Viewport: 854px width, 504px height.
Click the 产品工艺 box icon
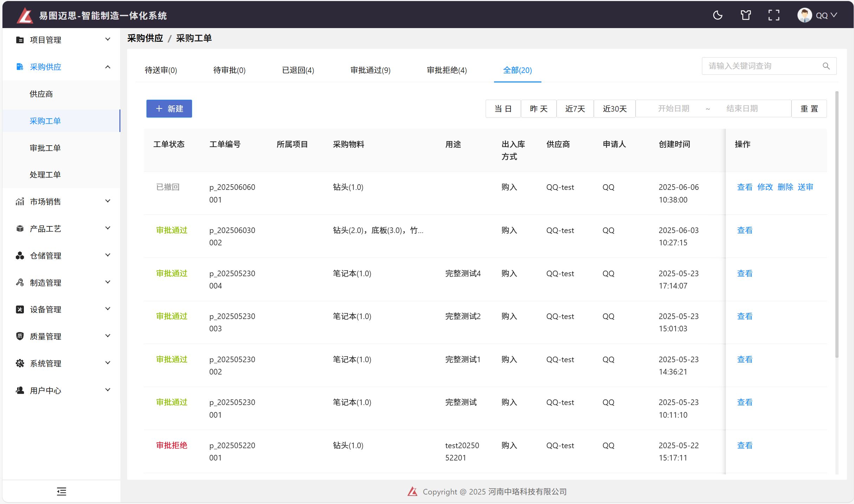pos(20,228)
